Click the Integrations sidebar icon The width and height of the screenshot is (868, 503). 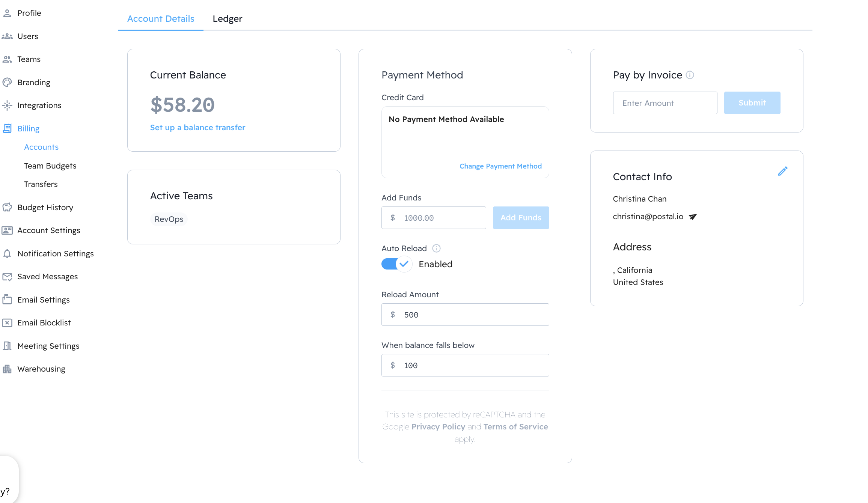point(7,105)
